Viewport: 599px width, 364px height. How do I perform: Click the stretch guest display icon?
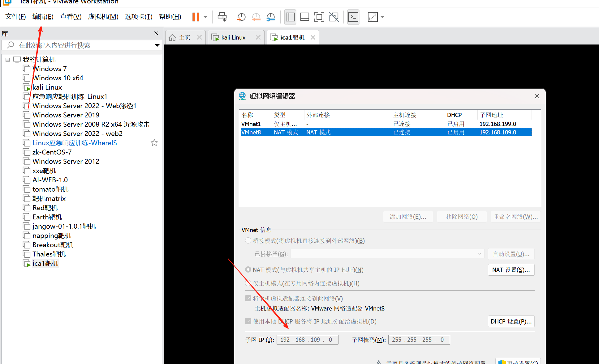[373, 17]
